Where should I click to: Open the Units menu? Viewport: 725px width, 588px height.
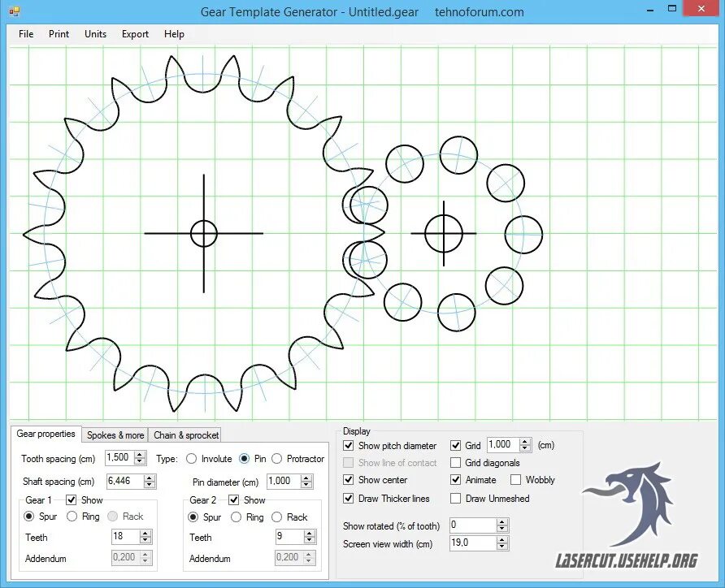[x=95, y=34]
